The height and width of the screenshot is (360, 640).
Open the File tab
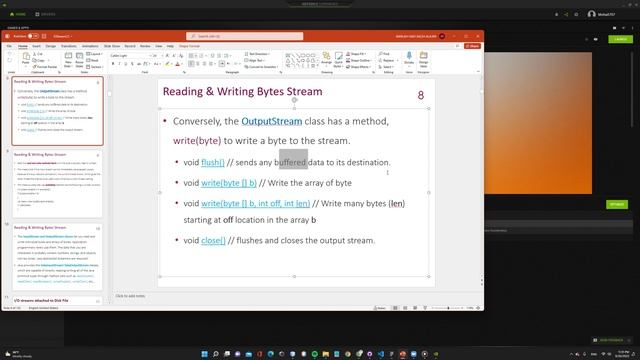[9, 46]
